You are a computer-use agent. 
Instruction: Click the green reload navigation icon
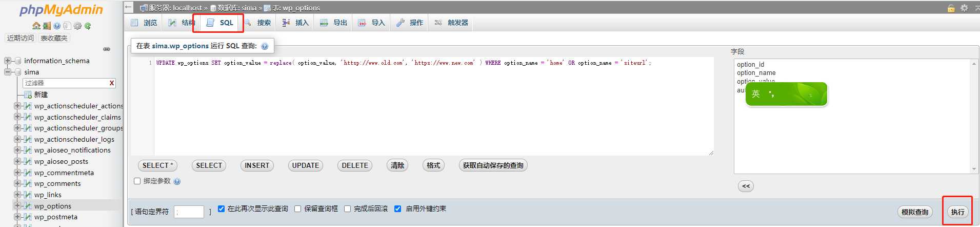point(88,26)
